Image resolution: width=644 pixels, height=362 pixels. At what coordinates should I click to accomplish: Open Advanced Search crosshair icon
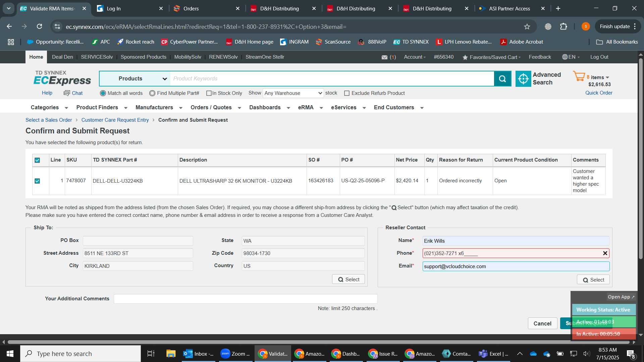point(523,79)
